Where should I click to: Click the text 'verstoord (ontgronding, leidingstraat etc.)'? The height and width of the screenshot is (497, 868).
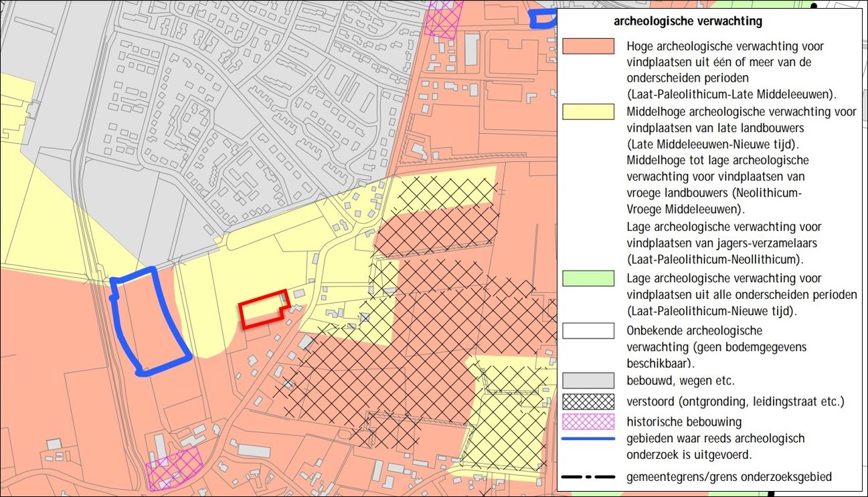[735, 402]
